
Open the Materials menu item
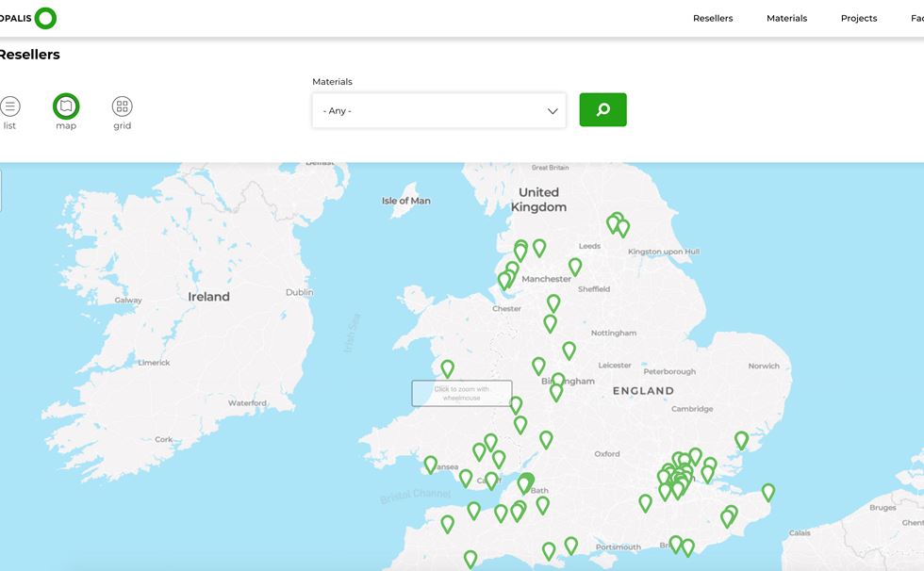(x=786, y=18)
